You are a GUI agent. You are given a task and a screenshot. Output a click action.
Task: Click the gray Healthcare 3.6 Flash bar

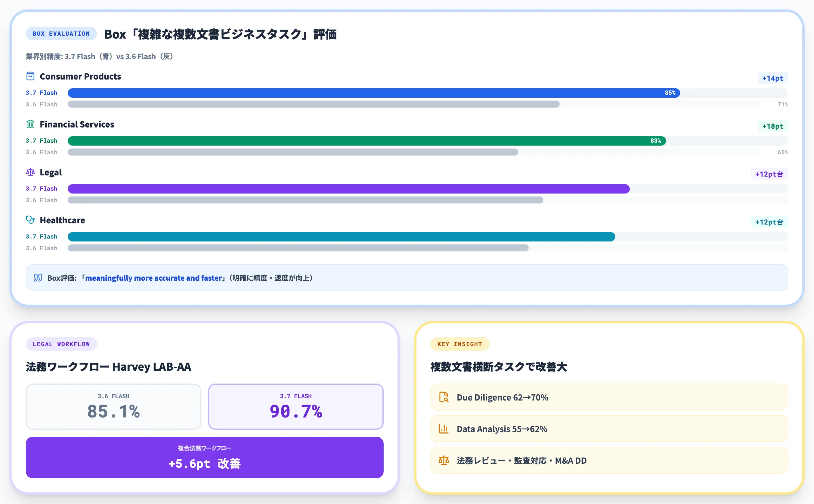coord(298,248)
